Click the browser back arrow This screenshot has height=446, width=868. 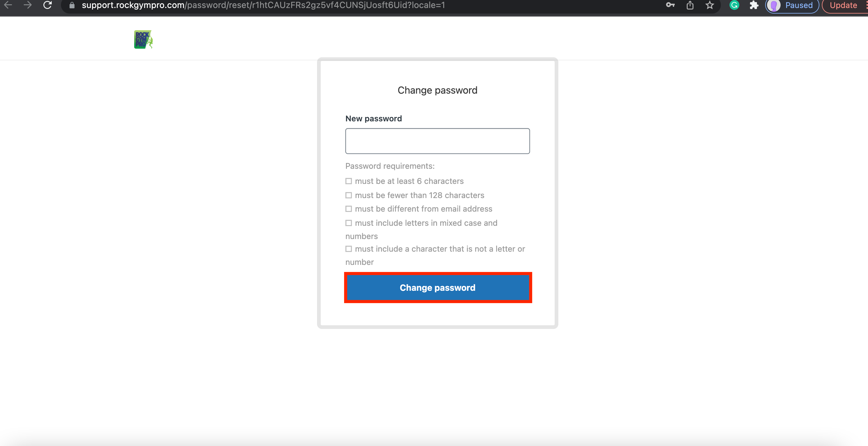(8, 5)
